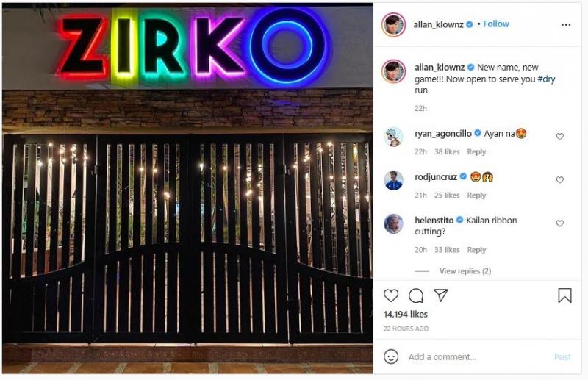Open the comment speech bubble icon
The image size is (588, 380).
coord(416,295)
